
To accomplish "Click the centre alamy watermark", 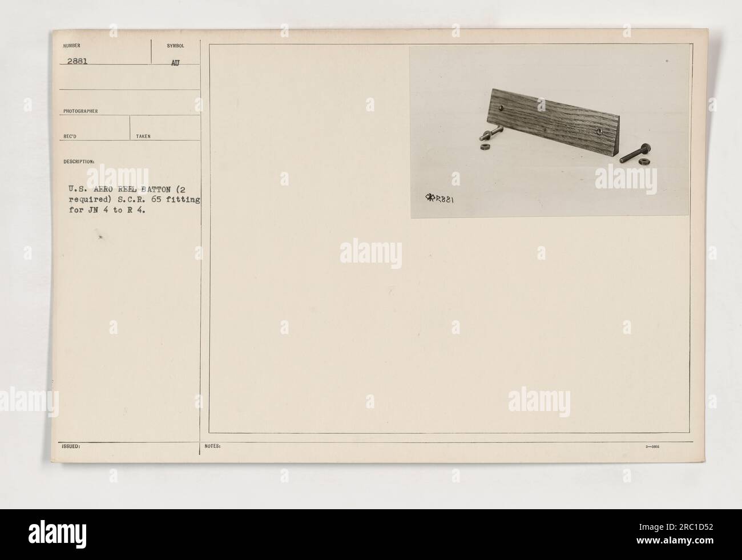I will [x=370, y=254].
